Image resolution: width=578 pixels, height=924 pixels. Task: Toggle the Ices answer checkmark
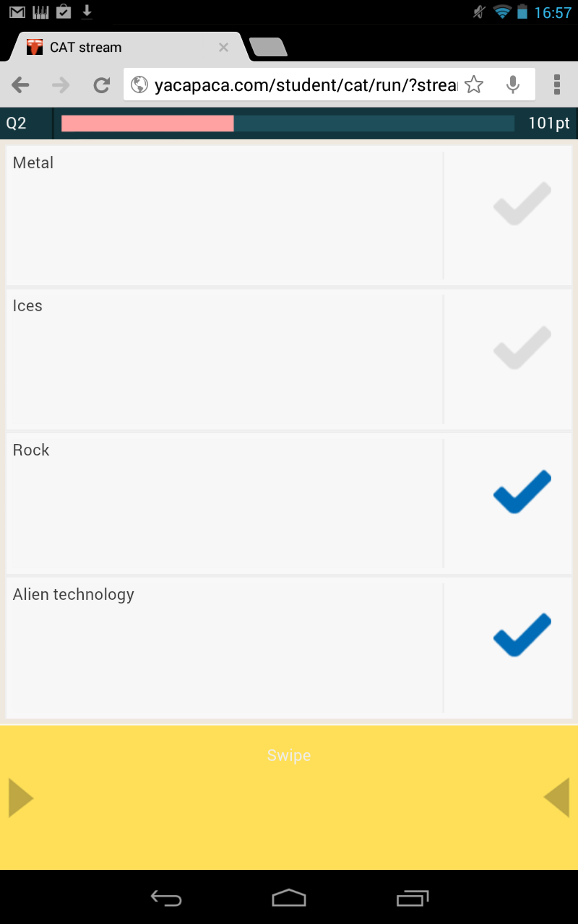pyautogui.click(x=522, y=347)
